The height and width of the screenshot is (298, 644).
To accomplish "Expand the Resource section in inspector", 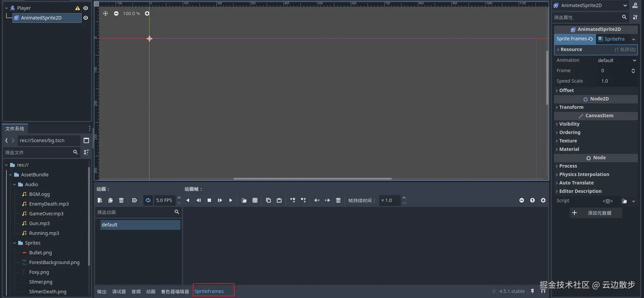I will (596, 49).
